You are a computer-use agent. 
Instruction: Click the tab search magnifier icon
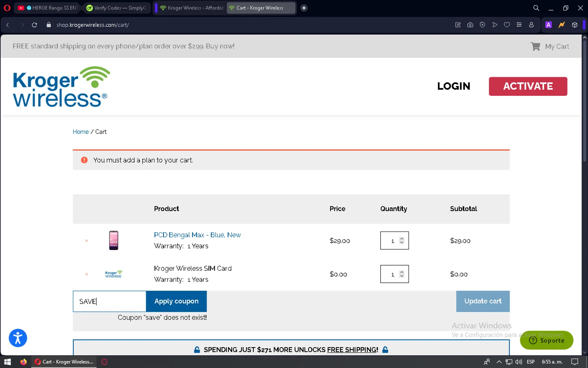click(536, 8)
